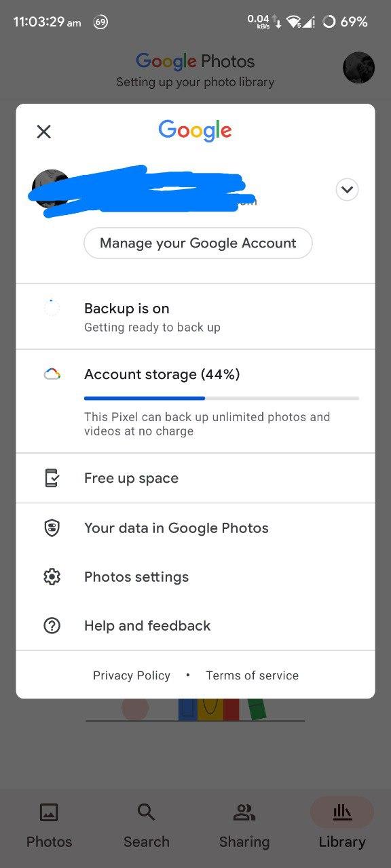Image resolution: width=391 pixels, height=868 pixels.
Task: Open the Terms of service link
Action: [253, 675]
